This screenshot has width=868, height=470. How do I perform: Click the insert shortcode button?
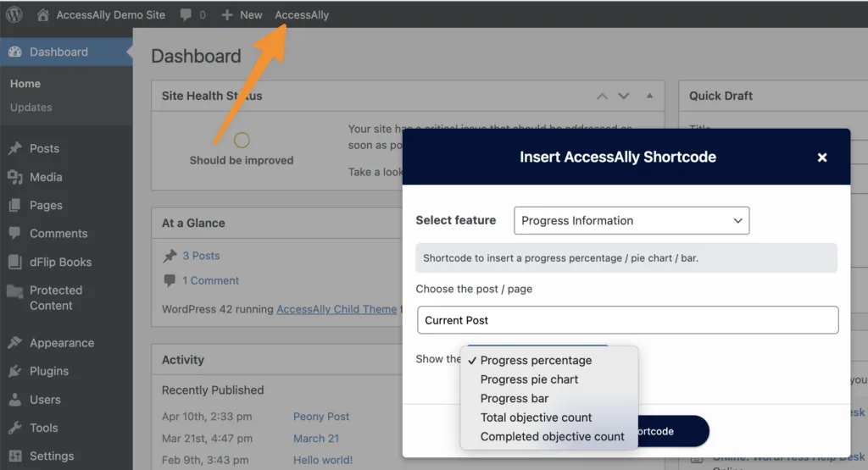[x=673, y=431]
